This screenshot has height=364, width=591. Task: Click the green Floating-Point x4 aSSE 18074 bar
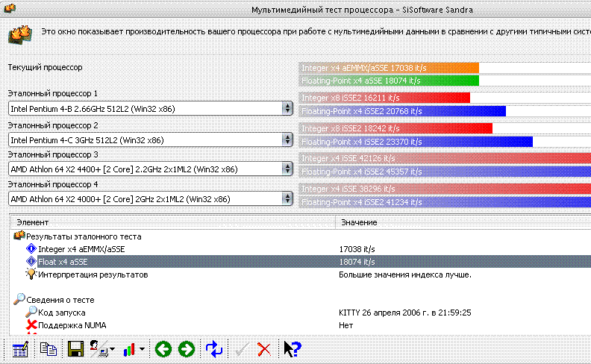pos(389,81)
